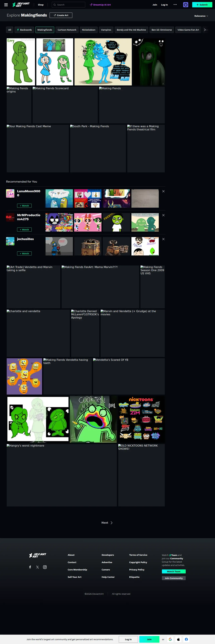This screenshot has width=215, height=644.
Task: Open the Nicktoons logos collage artwork
Action: (x=141, y=419)
